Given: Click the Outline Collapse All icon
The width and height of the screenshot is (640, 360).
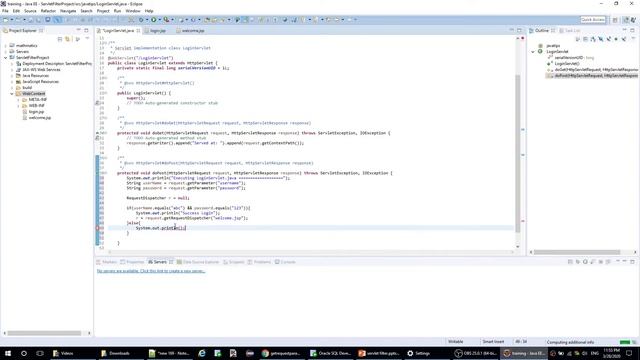Looking at the screenshot, I should coord(585,39).
